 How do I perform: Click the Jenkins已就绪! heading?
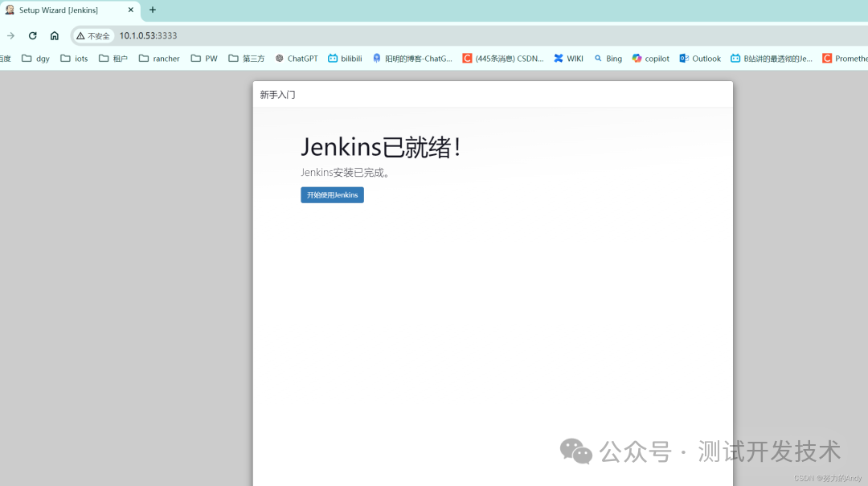381,147
